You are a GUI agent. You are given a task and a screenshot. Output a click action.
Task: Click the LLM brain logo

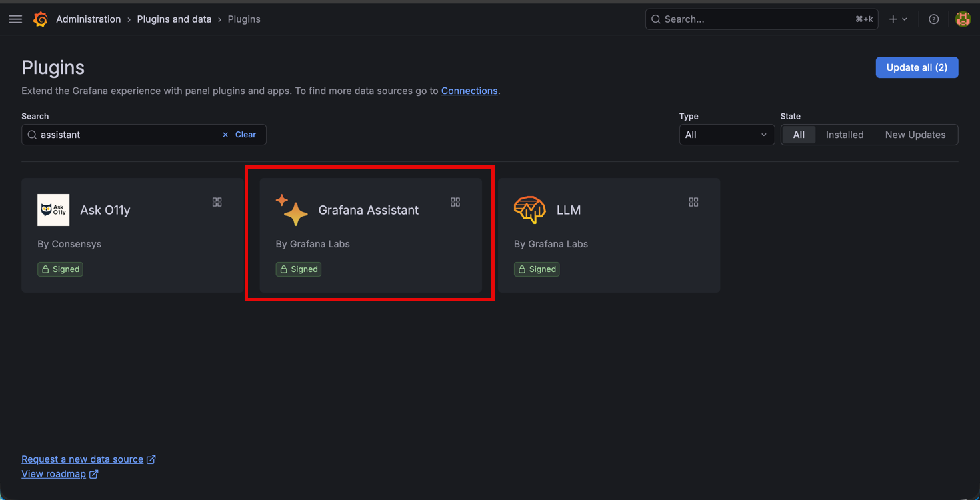530,210
